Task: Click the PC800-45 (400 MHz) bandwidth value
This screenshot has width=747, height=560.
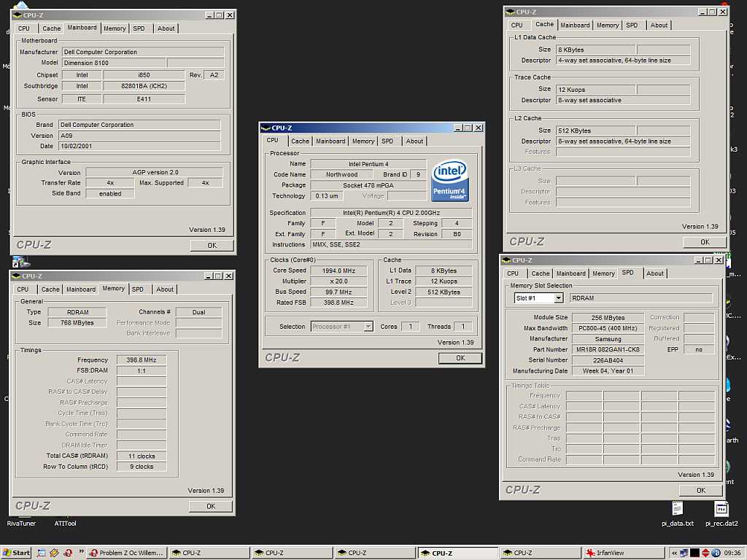Action: (608, 328)
